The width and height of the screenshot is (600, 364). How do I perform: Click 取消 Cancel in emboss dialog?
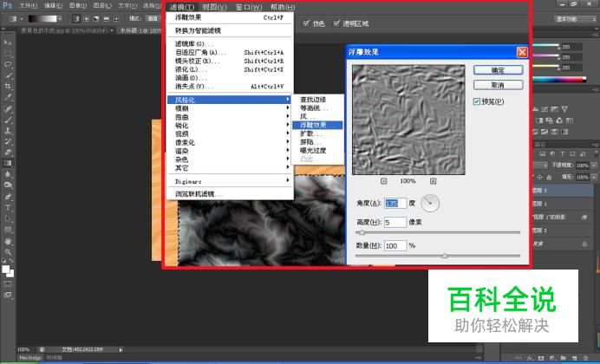coord(498,85)
